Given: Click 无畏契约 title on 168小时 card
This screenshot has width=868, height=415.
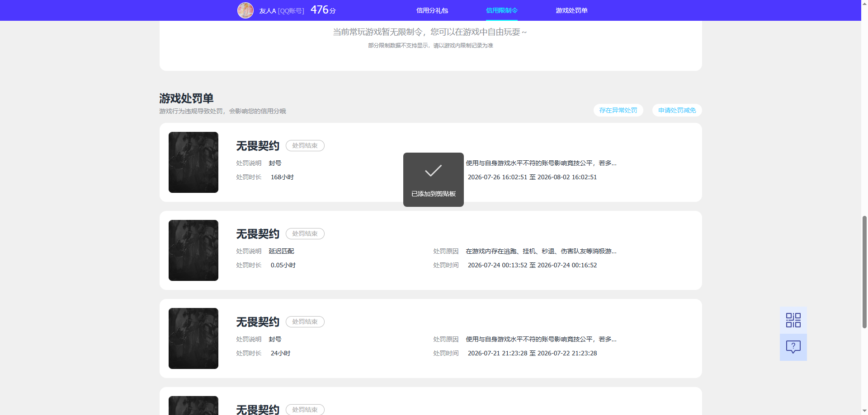Looking at the screenshot, I should click(x=258, y=146).
